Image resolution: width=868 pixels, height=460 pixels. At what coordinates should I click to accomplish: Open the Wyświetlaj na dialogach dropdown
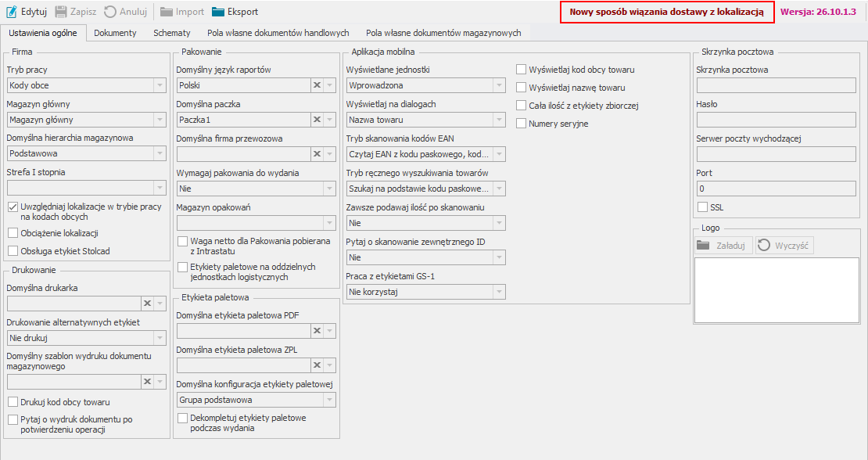tap(500, 120)
